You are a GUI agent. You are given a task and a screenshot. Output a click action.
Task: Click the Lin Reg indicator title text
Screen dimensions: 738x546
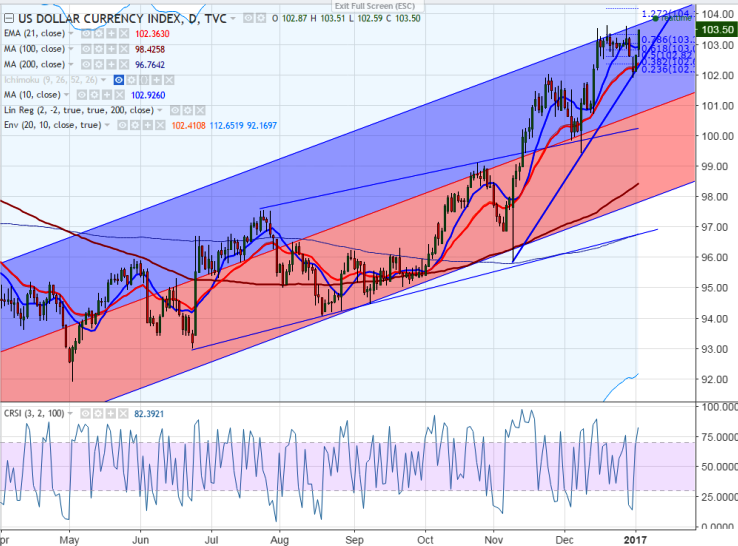(x=79, y=111)
